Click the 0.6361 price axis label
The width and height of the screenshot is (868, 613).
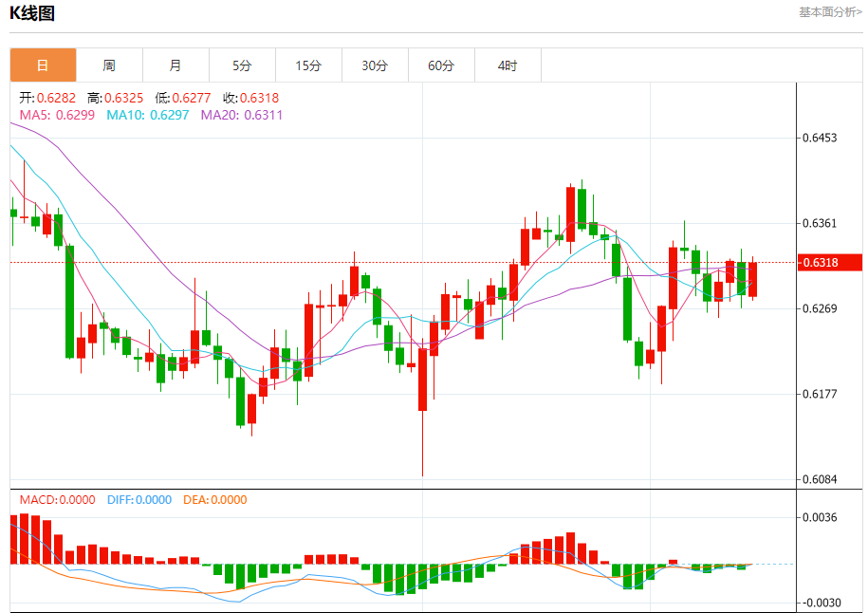point(820,223)
